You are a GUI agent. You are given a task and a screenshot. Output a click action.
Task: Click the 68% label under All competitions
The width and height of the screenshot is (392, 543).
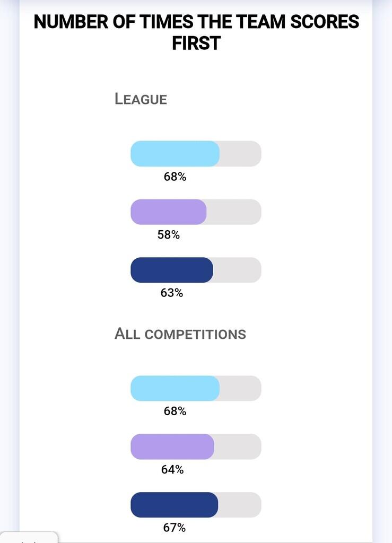(175, 411)
